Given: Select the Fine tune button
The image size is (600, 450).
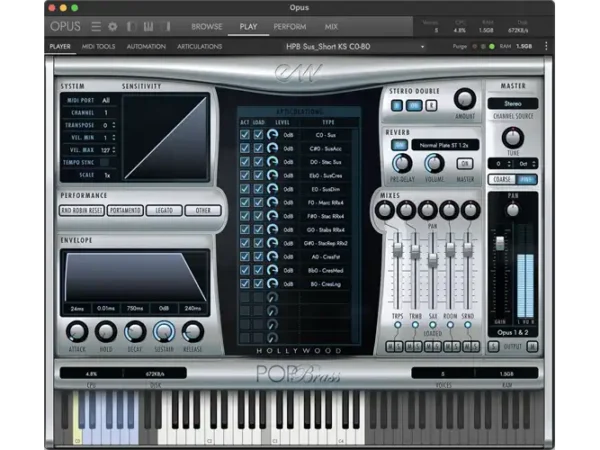Looking at the screenshot, I should 526,179.
